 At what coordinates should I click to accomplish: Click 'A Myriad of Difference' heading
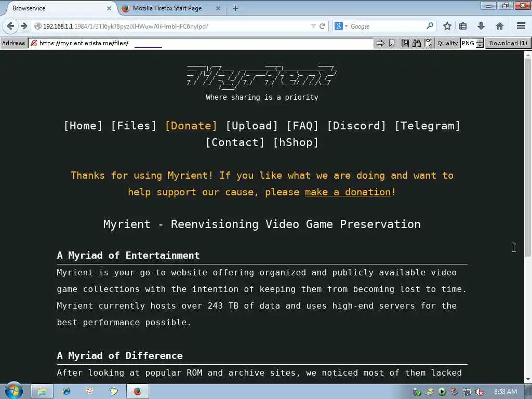120,355
